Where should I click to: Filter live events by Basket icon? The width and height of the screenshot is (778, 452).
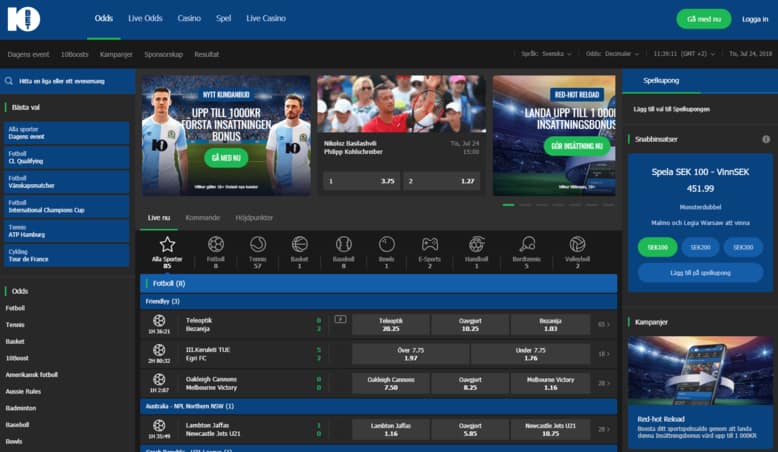299,245
